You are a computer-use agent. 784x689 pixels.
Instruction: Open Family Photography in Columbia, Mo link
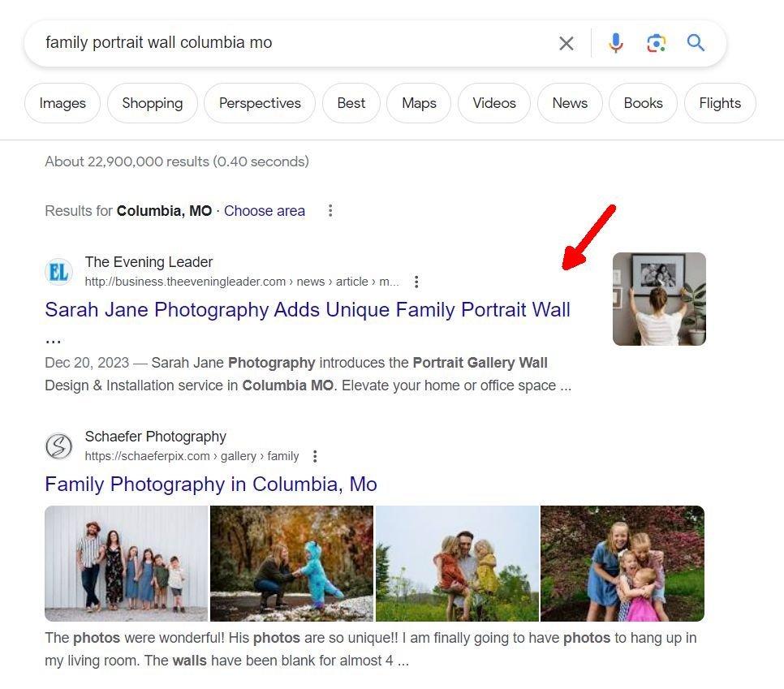(x=211, y=484)
